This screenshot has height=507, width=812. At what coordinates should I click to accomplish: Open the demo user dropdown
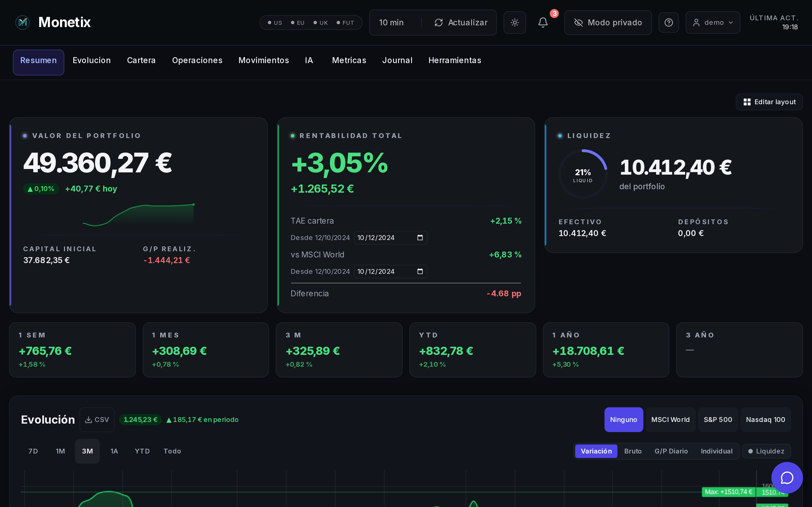pyautogui.click(x=713, y=23)
